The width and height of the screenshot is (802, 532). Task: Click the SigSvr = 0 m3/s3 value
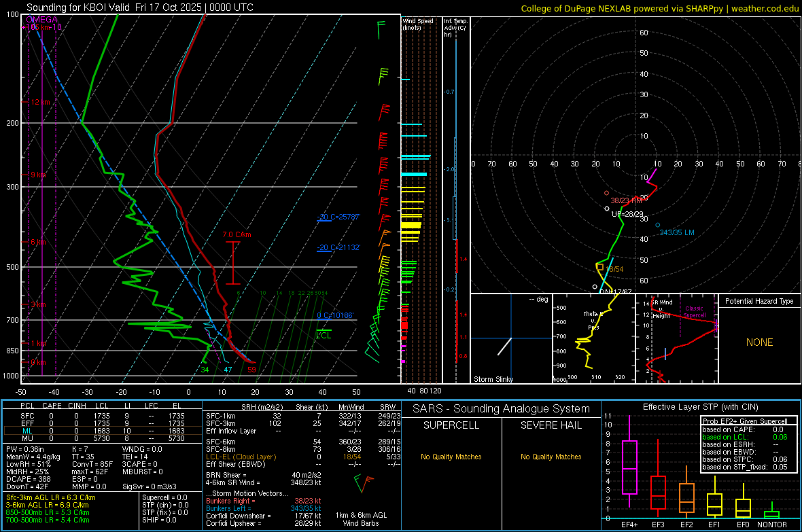150,486
